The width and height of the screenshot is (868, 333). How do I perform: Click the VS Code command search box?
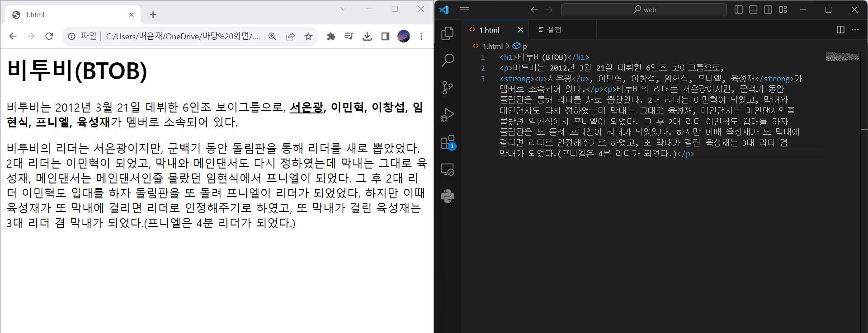point(644,9)
